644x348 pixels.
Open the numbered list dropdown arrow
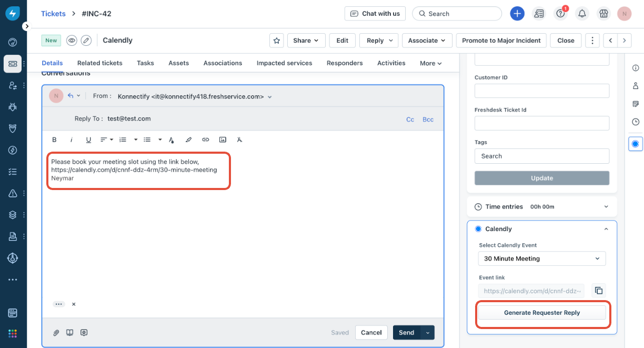[x=136, y=140]
